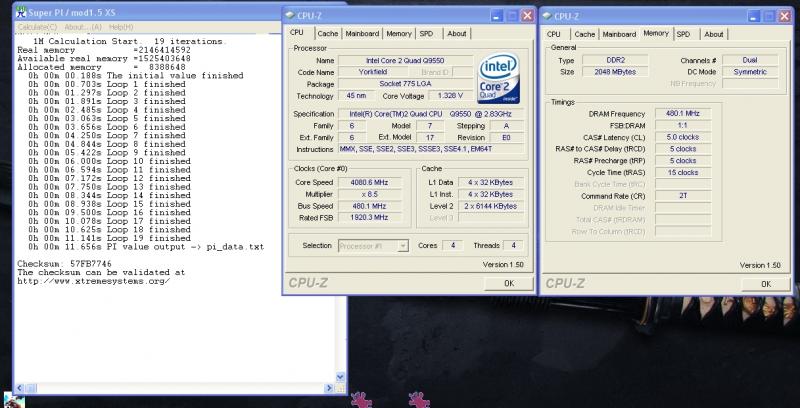Click the Loop 1 finished line

coord(107,84)
